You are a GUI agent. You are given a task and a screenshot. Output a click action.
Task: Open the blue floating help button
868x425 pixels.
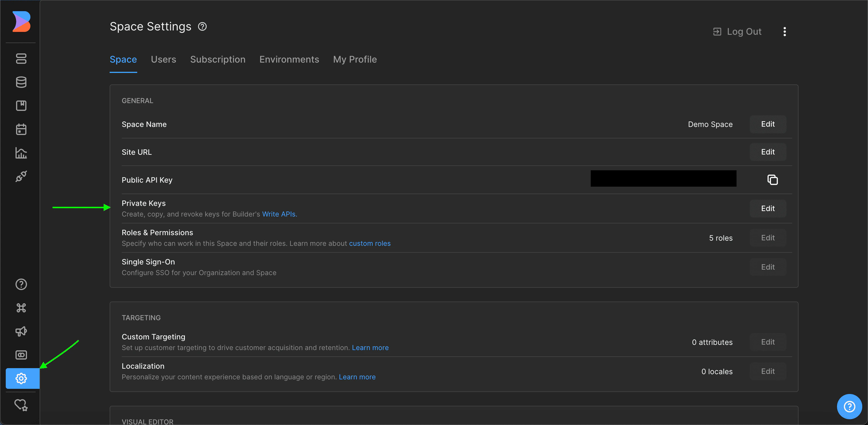pos(849,406)
